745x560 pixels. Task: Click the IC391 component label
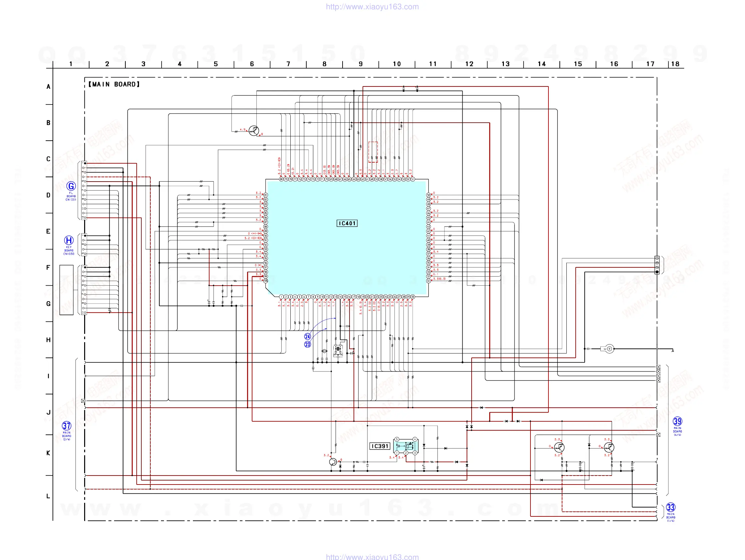coord(380,446)
